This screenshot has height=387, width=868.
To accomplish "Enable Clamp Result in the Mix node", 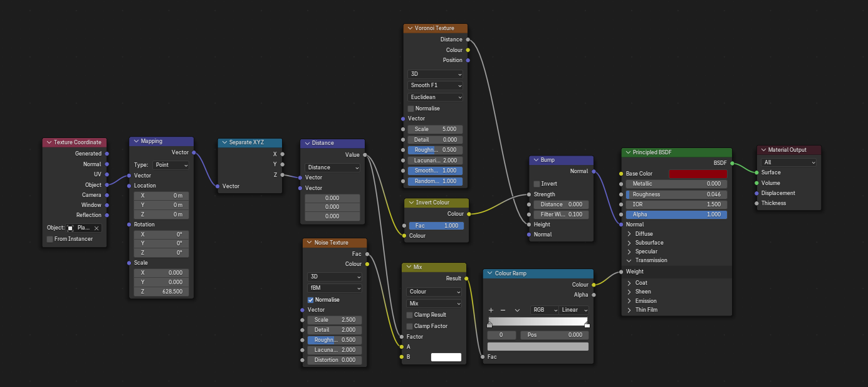I will (410, 315).
